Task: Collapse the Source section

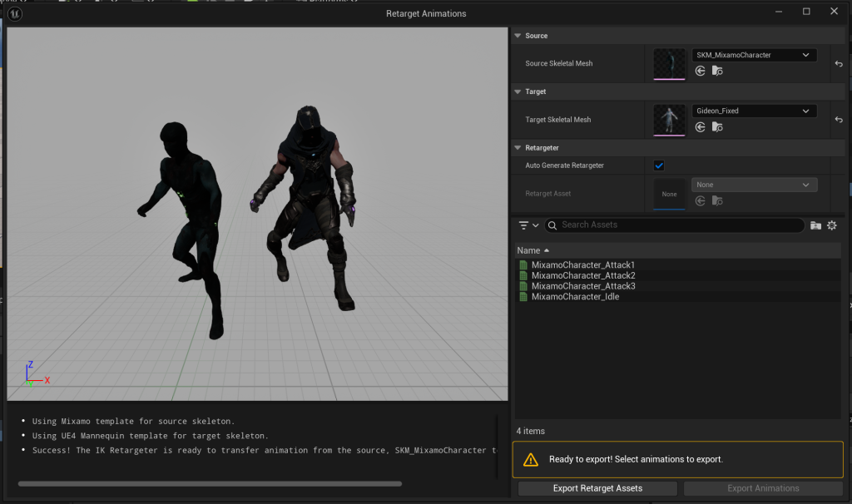Action: point(518,36)
